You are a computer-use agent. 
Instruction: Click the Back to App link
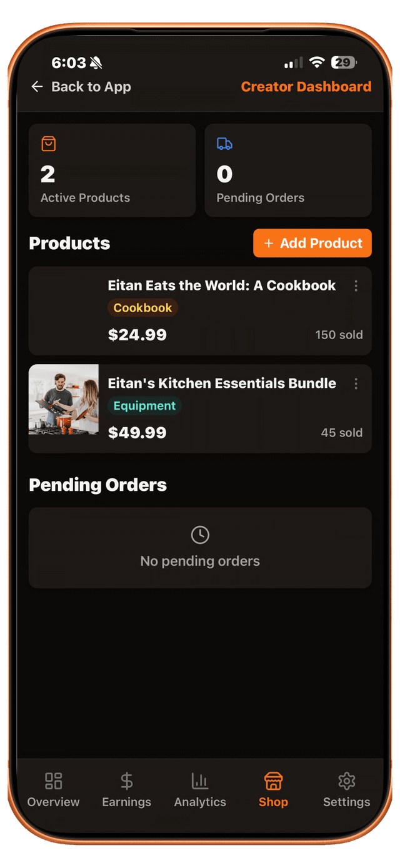pos(91,87)
